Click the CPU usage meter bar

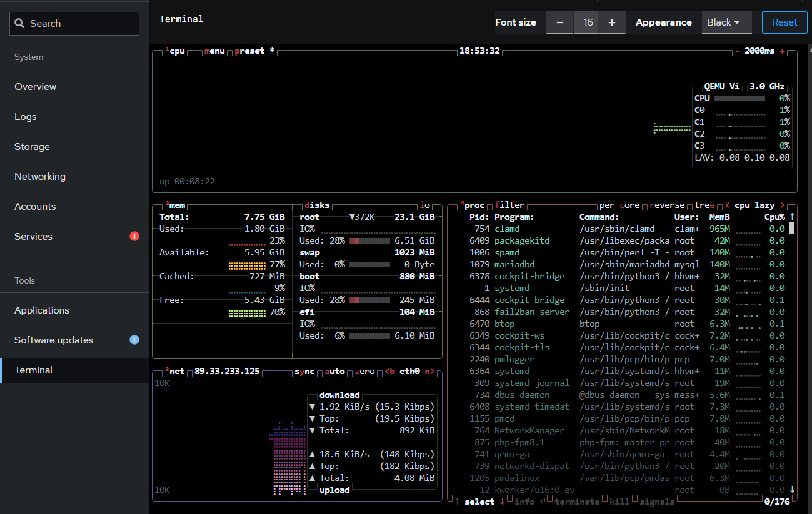pos(739,98)
